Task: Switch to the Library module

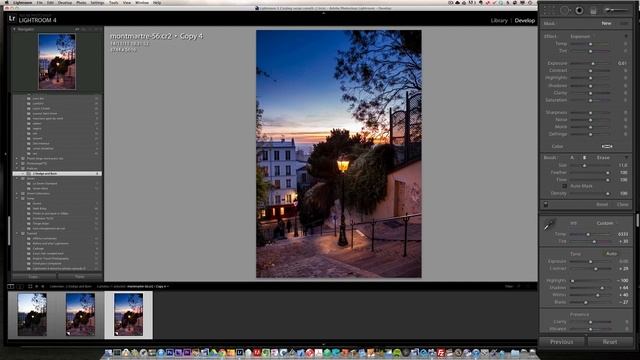Action: 499,20
